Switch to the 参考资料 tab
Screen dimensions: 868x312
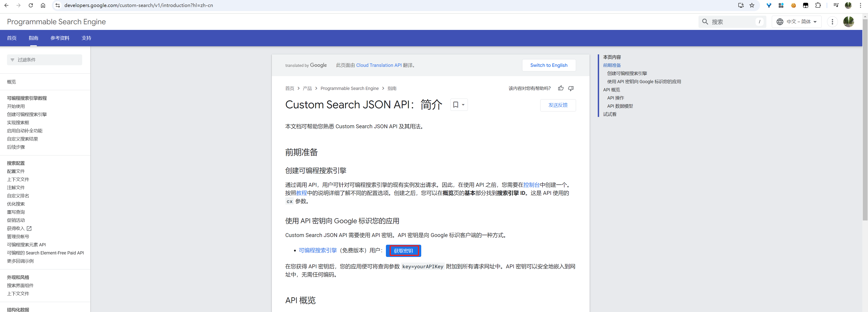tap(60, 38)
